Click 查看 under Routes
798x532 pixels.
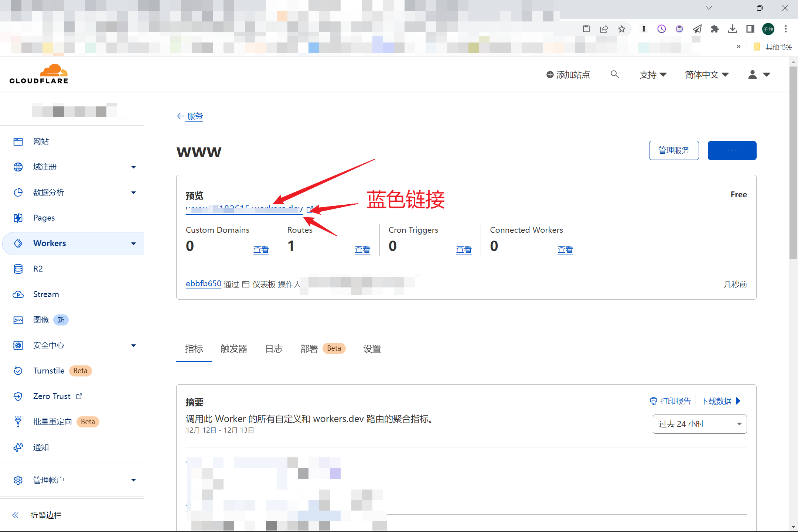[362, 250]
